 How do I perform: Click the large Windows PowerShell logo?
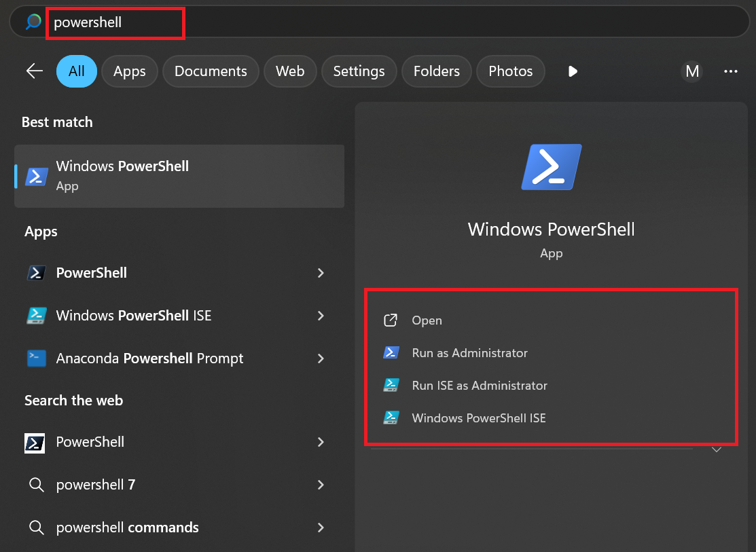click(551, 167)
